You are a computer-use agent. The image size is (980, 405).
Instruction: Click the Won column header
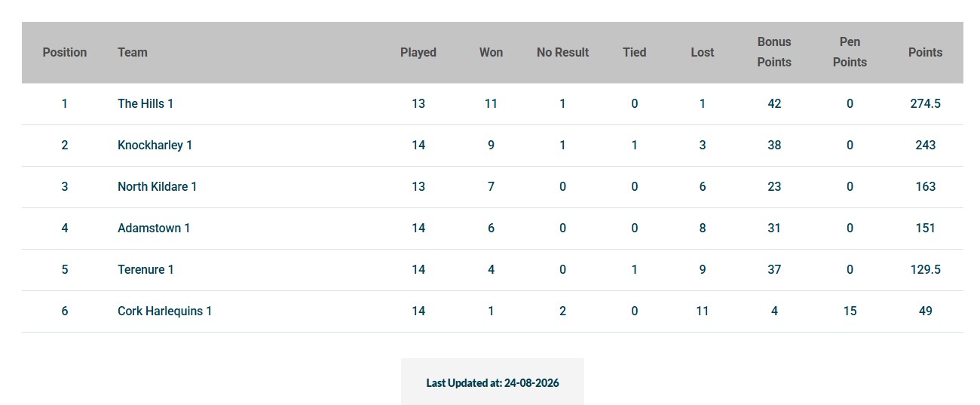tap(491, 53)
